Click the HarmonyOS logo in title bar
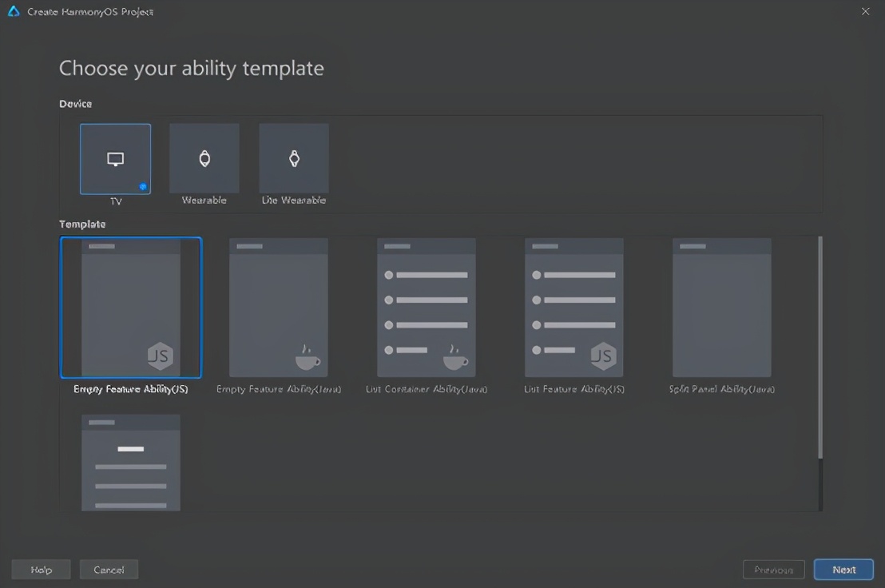Image resolution: width=885 pixels, height=588 pixels. [14, 12]
